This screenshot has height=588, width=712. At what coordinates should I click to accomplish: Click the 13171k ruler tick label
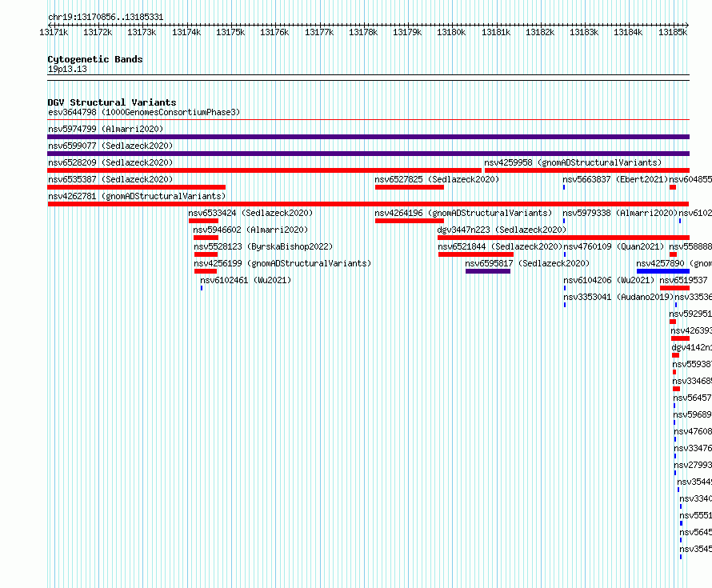click(x=54, y=33)
